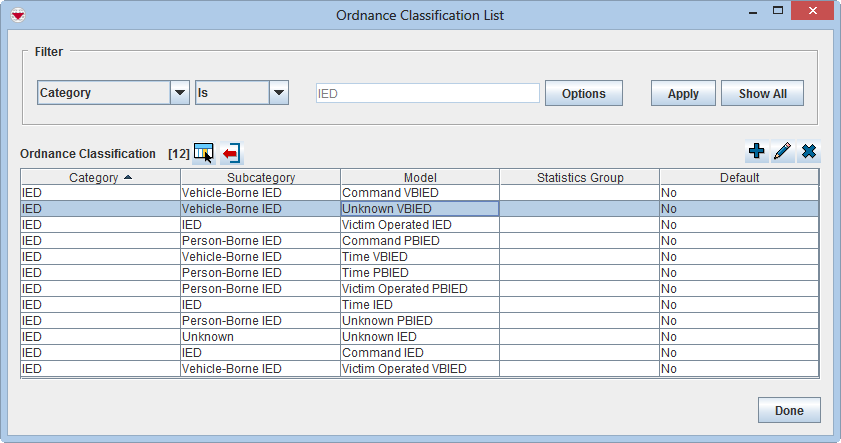Click the column chooser table icon
This screenshot has width=841, height=443.
(203, 152)
